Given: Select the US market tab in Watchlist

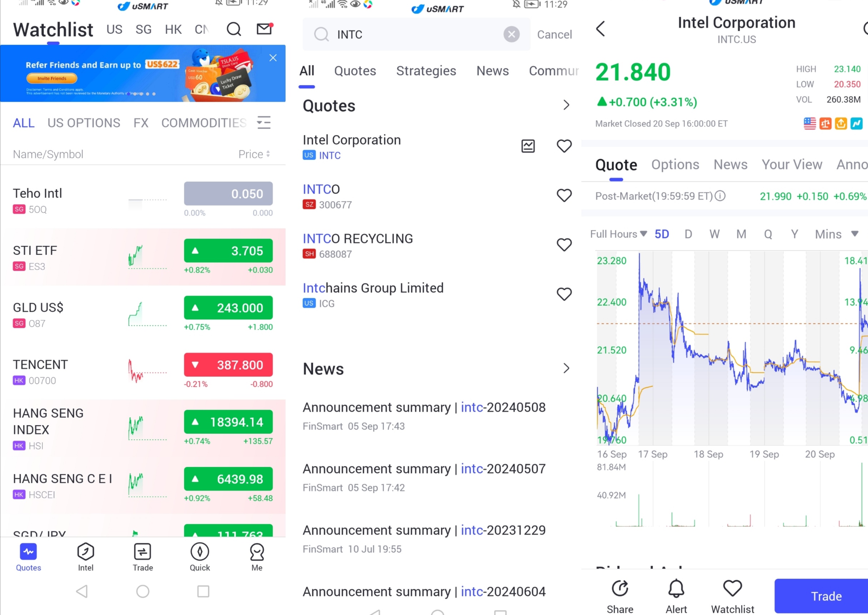Looking at the screenshot, I should [114, 30].
